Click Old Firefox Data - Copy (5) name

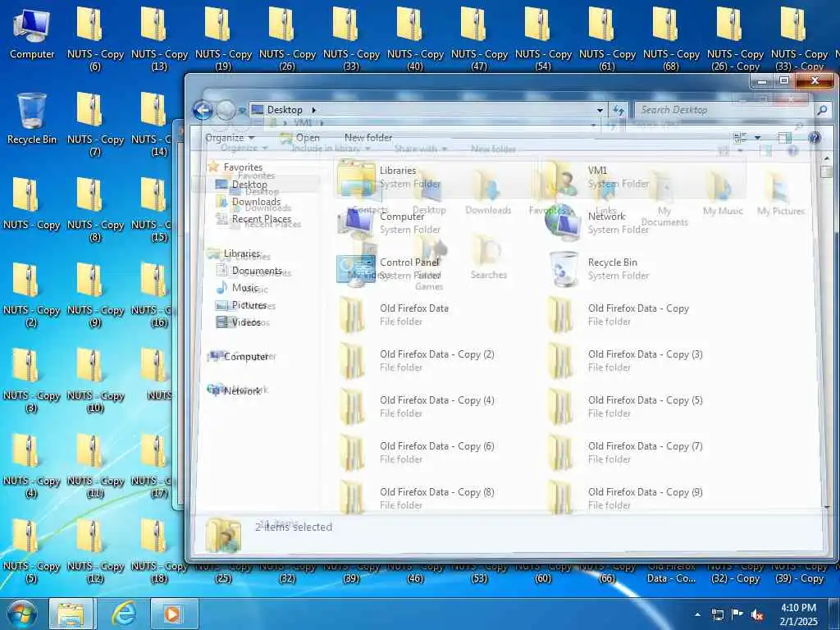tap(645, 400)
